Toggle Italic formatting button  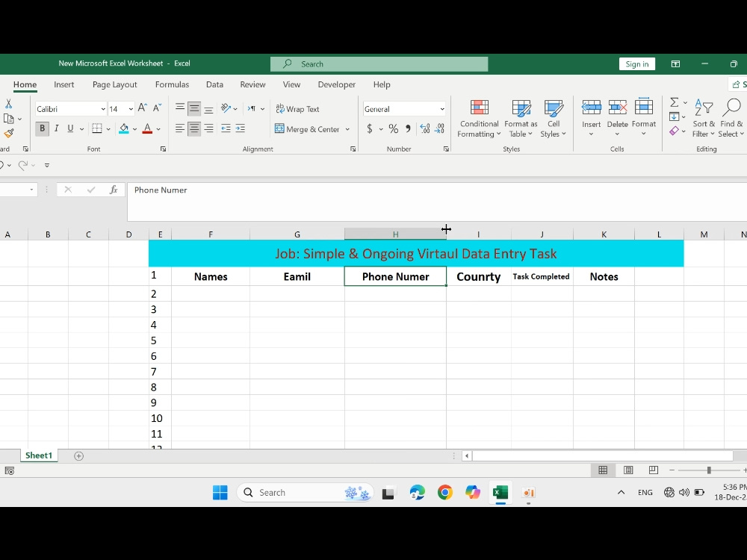(x=56, y=128)
